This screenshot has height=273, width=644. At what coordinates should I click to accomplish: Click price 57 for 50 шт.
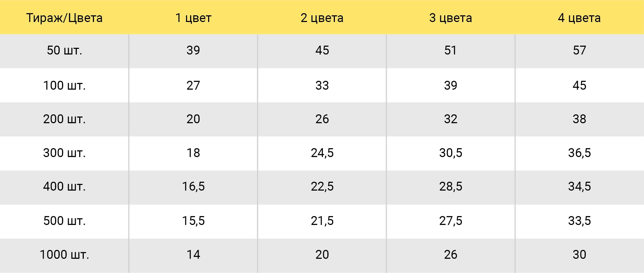coord(579,50)
